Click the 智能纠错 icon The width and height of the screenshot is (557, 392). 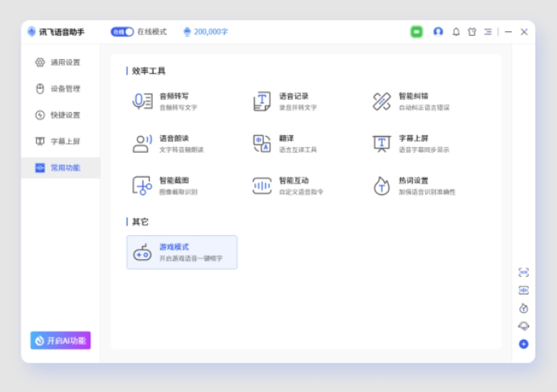382,101
